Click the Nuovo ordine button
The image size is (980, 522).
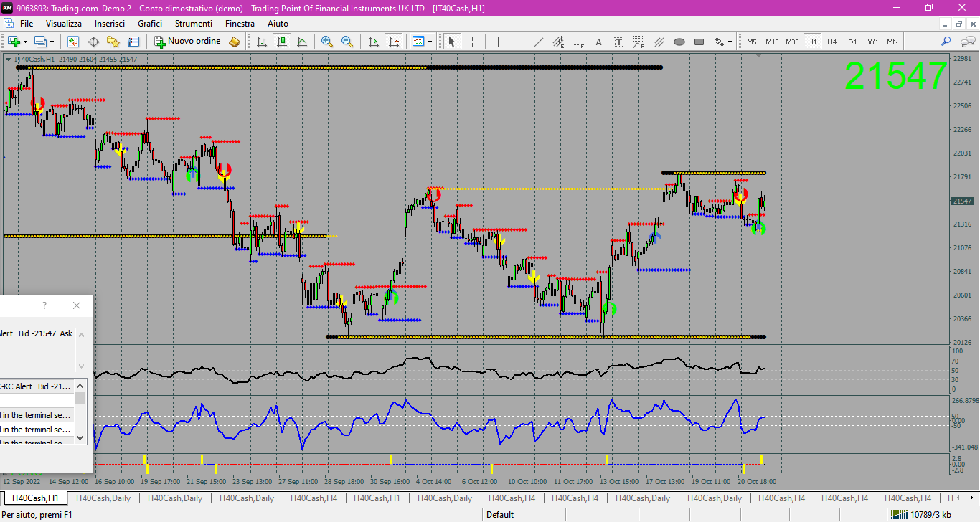(187, 42)
